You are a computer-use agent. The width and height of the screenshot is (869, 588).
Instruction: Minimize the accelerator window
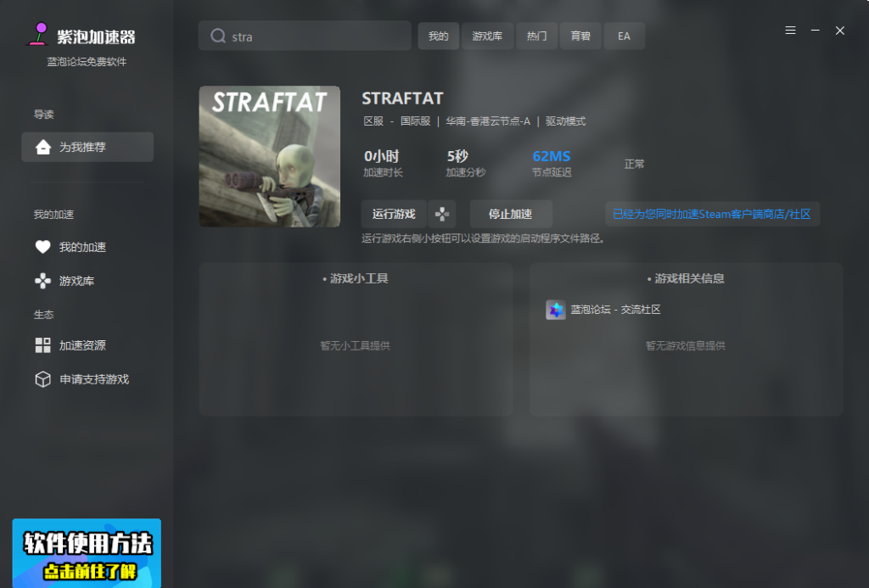click(x=816, y=31)
